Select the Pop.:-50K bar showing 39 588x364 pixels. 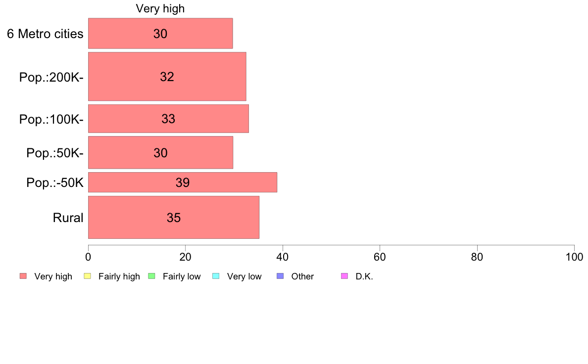coord(183,182)
